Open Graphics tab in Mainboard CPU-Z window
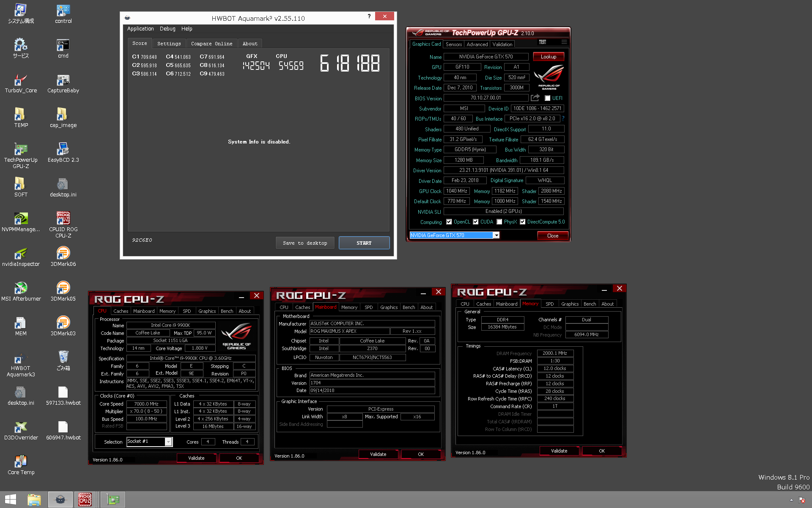 [x=389, y=307]
